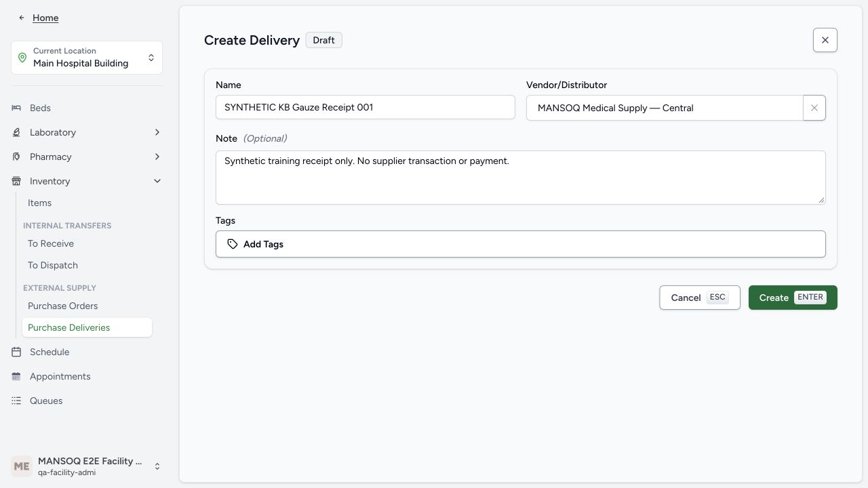
Task: Close the Create Delivery form
Action: click(825, 40)
